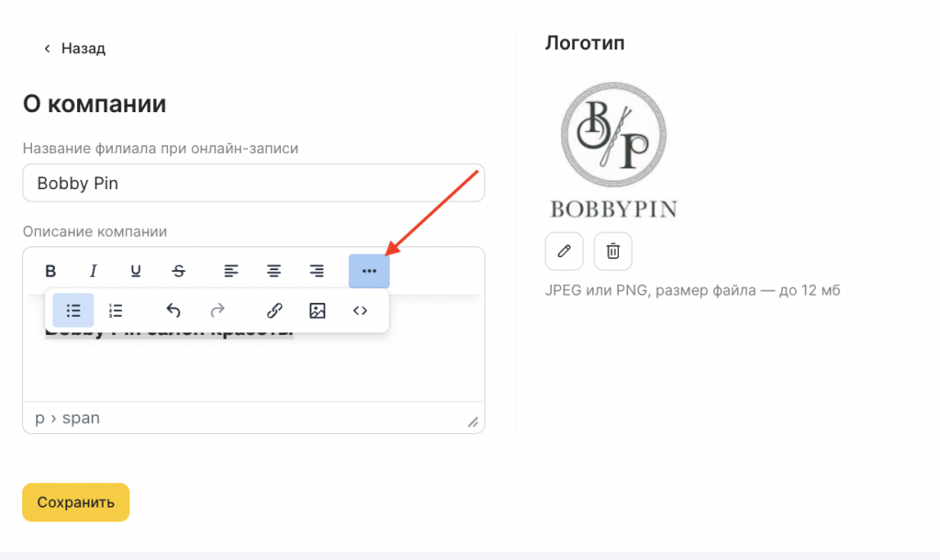Toggle numbered list formatting
This screenshot has width=940, height=560.
point(116,310)
